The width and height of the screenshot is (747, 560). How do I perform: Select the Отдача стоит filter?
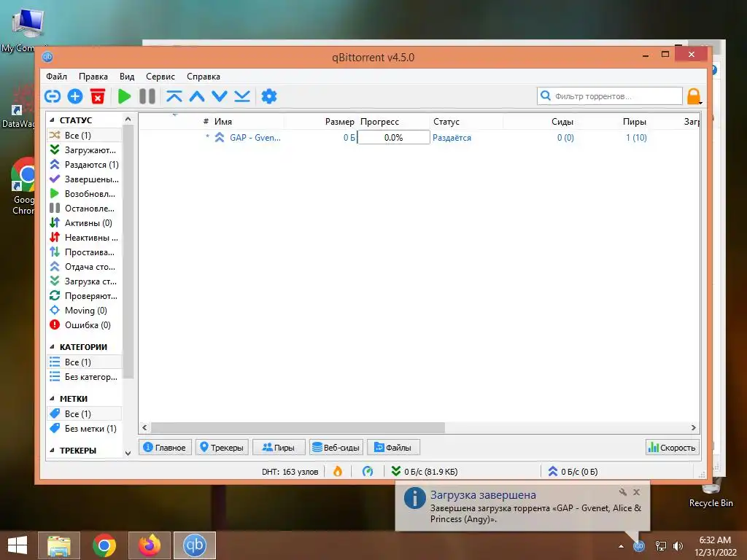[85, 267]
